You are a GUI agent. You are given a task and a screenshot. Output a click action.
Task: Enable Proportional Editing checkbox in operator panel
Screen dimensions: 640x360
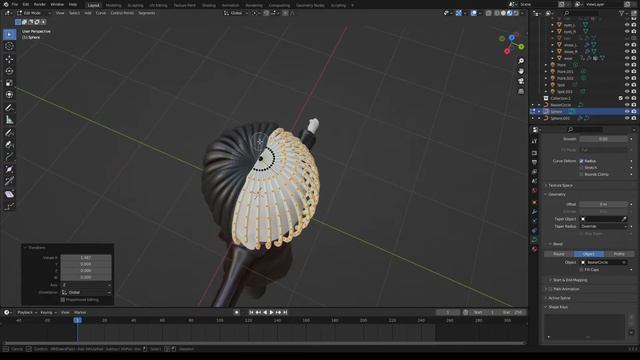pyautogui.click(x=63, y=300)
